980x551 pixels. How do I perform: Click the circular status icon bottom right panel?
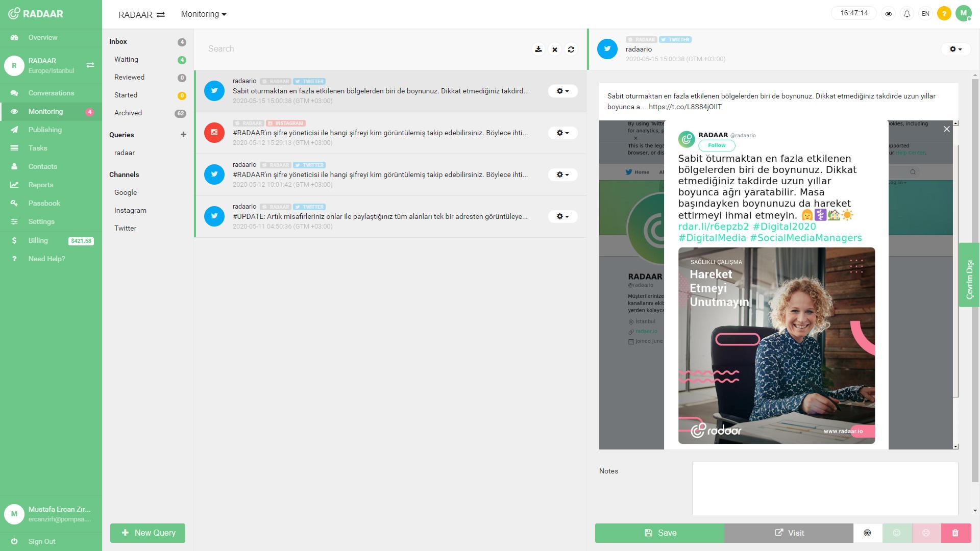click(x=868, y=532)
